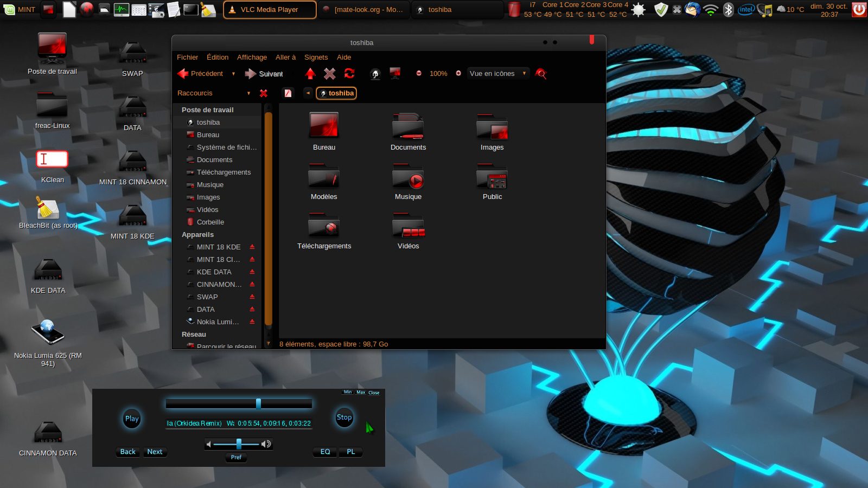Open the Signets menu
868x488 pixels.
pyautogui.click(x=316, y=57)
